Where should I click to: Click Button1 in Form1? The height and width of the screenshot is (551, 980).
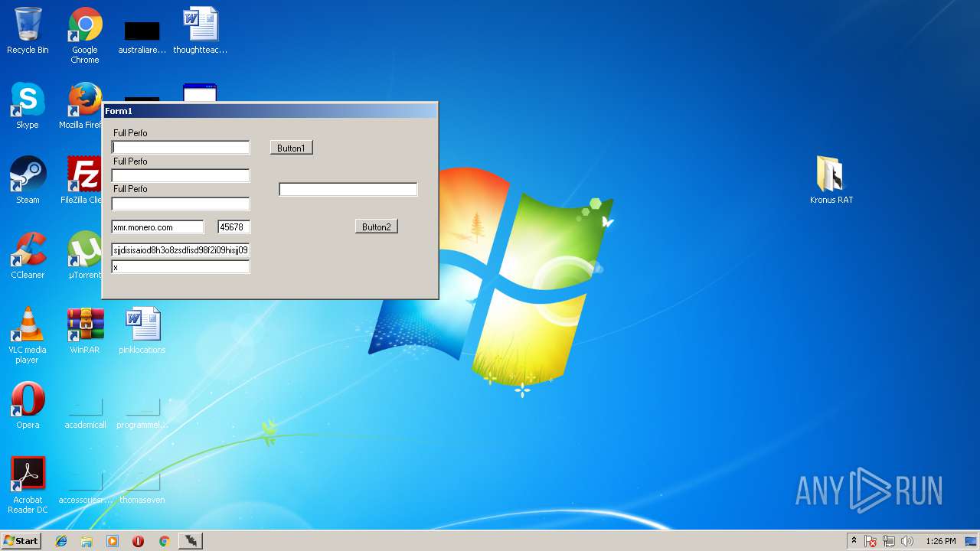tap(291, 148)
